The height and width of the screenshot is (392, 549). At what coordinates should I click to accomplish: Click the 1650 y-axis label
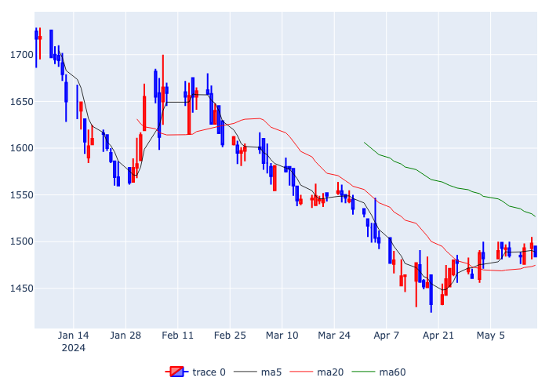(22, 102)
